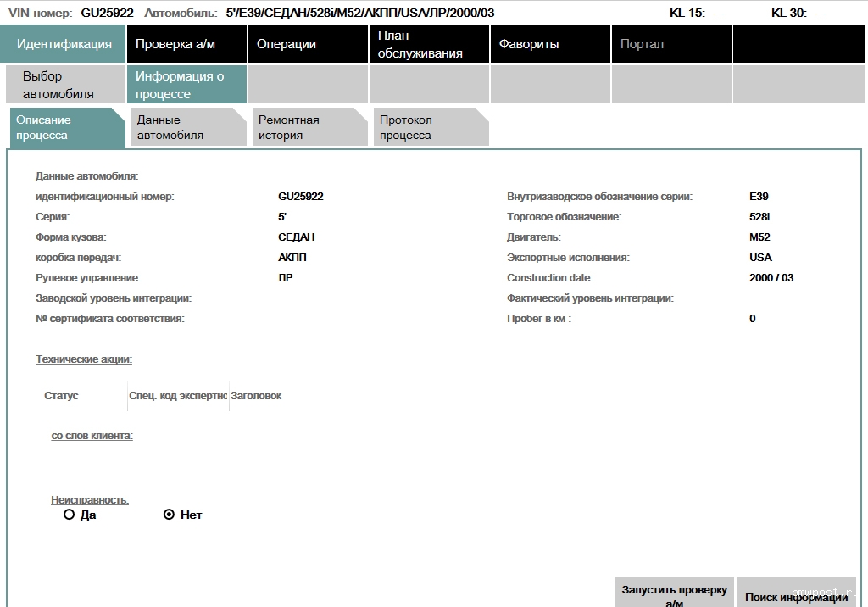Screen dimensions: 868x607
Task: Open the Фавориты tab
Action: [550, 44]
